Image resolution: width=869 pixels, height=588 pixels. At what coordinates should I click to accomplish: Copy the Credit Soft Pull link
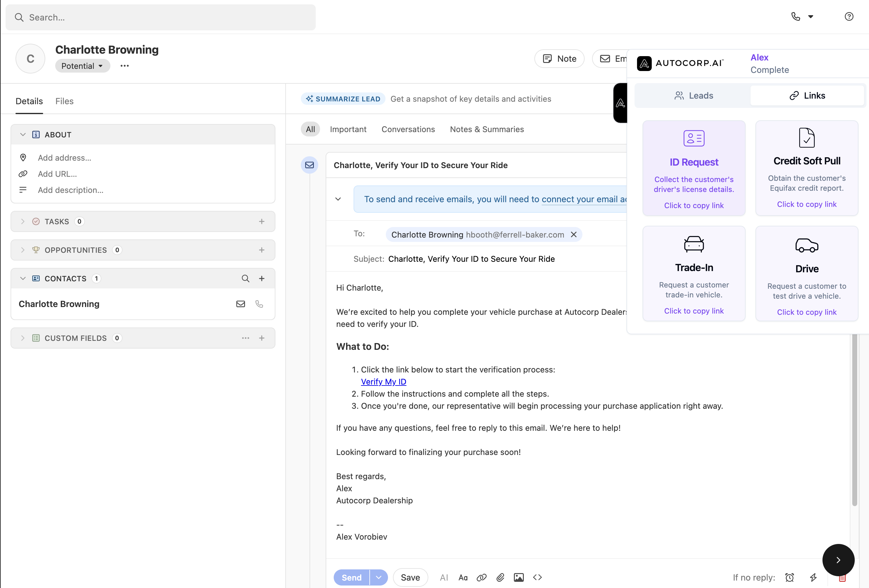(x=807, y=204)
